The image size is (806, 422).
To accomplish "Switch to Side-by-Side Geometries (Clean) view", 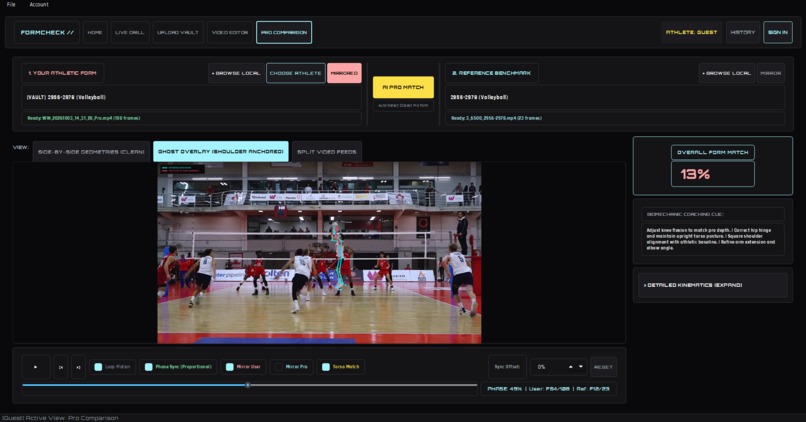I will click(x=91, y=152).
